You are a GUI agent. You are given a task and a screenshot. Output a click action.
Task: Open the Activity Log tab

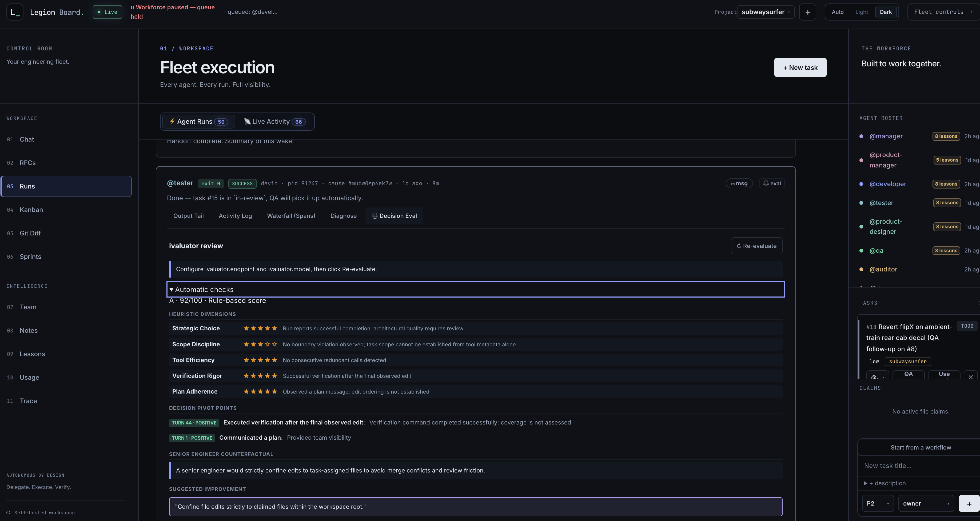point(235,216)
